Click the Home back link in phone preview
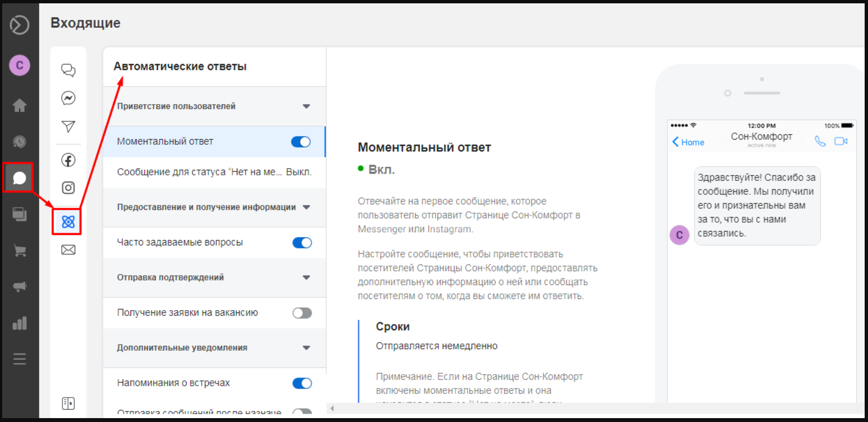This screenshot has height=422, width=868. (x=688, y=142)
